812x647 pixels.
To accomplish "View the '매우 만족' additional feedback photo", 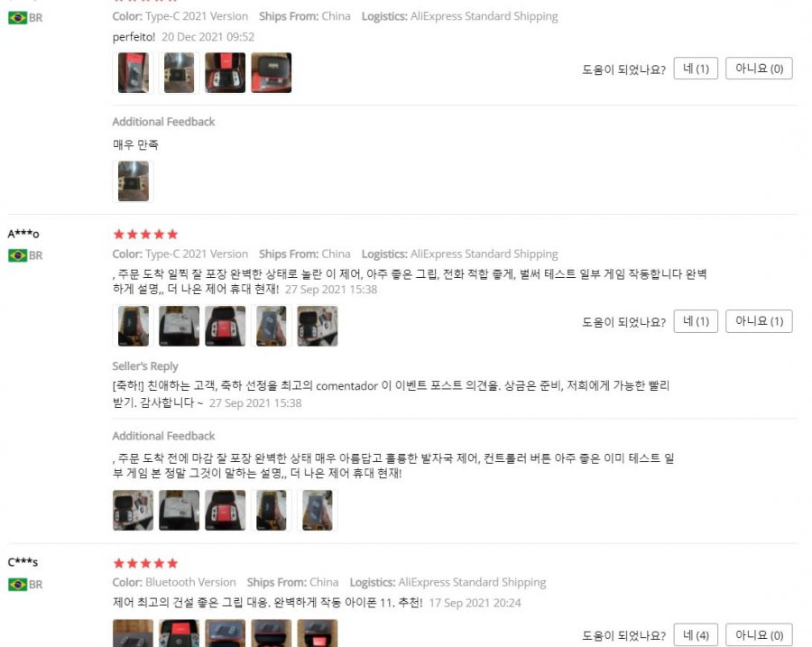I will (x=134, y=181).
